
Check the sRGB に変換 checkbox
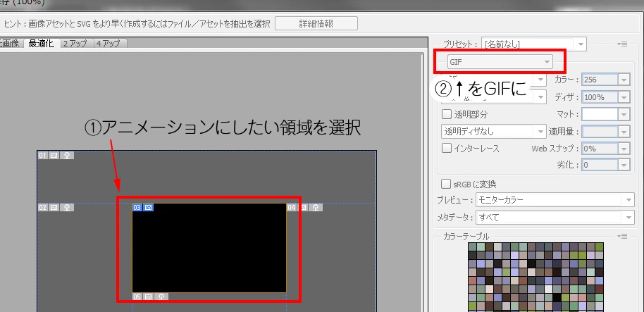tap(445, 184)
